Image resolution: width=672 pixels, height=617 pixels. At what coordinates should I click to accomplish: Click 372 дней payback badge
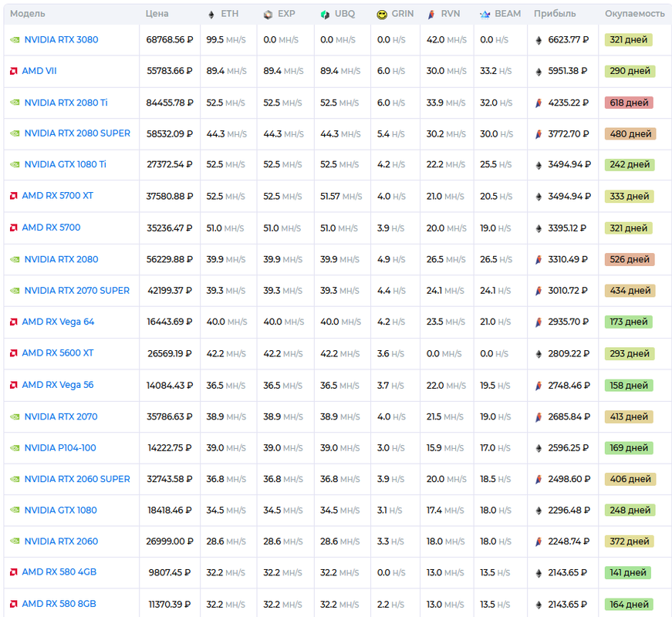click(x=629, y=541)
